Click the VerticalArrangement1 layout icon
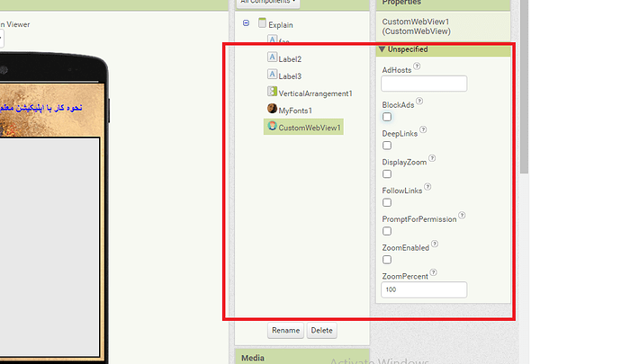The width and height of the screenshot is (621, 364). (272, 92)
